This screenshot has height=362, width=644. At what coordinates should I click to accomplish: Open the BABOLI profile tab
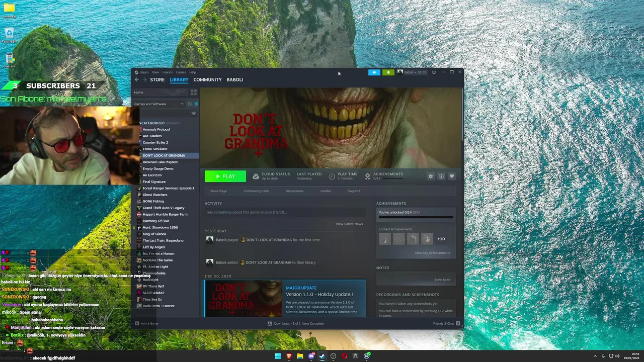point(235,79)
